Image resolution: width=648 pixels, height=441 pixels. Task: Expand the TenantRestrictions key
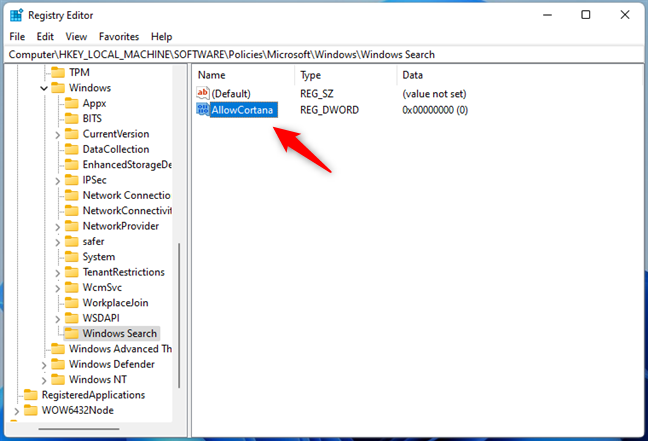[x=57, y=273]
